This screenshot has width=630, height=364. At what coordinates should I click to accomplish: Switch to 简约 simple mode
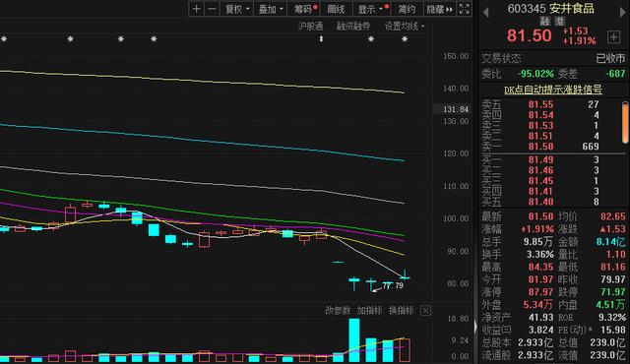tap(407, 9)
